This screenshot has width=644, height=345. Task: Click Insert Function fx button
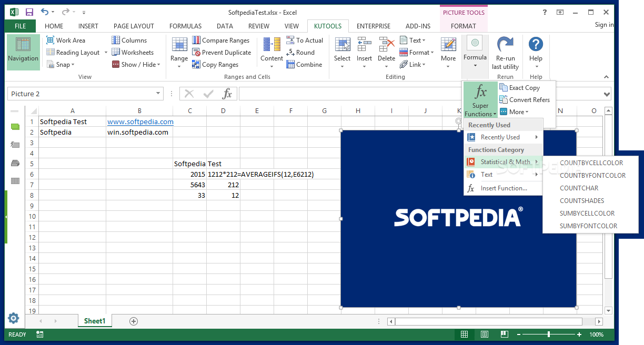click(227, 94)
